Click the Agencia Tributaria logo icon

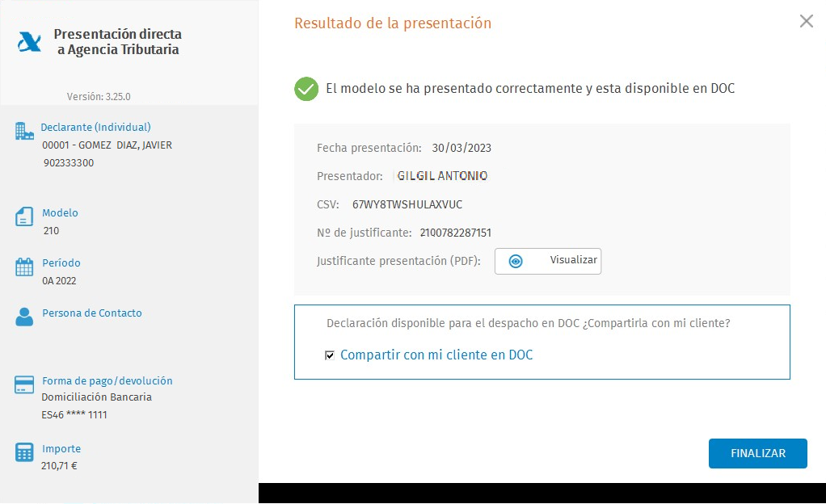click(x=29, y=42)
